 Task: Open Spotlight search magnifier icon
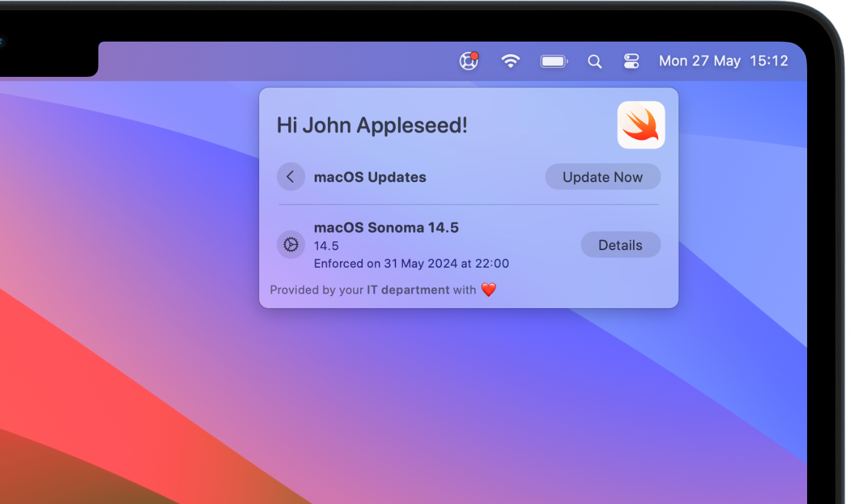coord(595,61)
